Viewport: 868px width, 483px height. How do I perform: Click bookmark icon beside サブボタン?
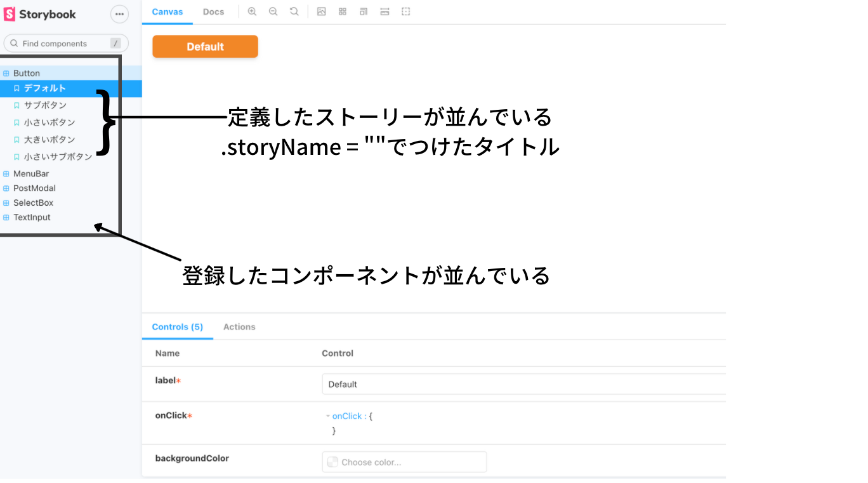(x=17, y=105)
